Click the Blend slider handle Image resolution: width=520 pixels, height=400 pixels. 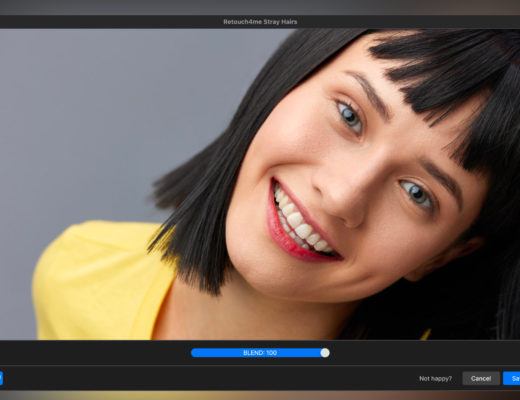click(325, 353)
